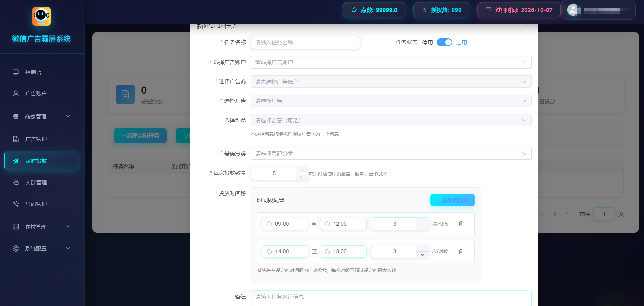Click the app robot logo icon

coord(41,16)
